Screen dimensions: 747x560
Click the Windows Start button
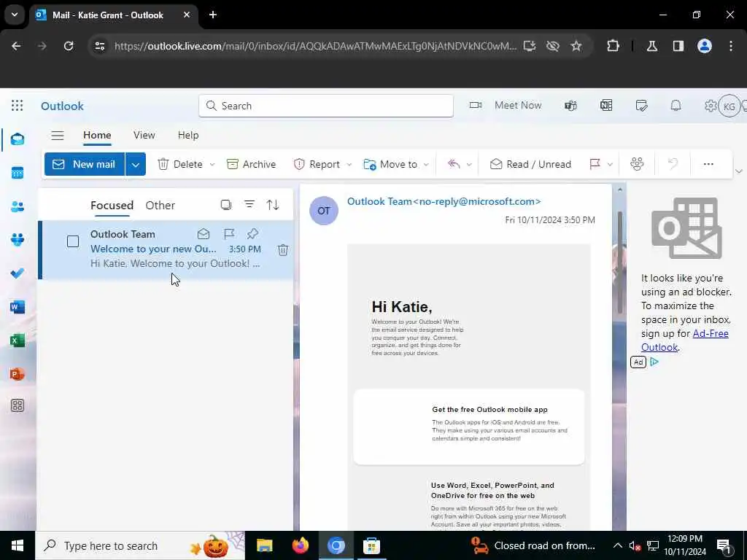click(18, 545)
